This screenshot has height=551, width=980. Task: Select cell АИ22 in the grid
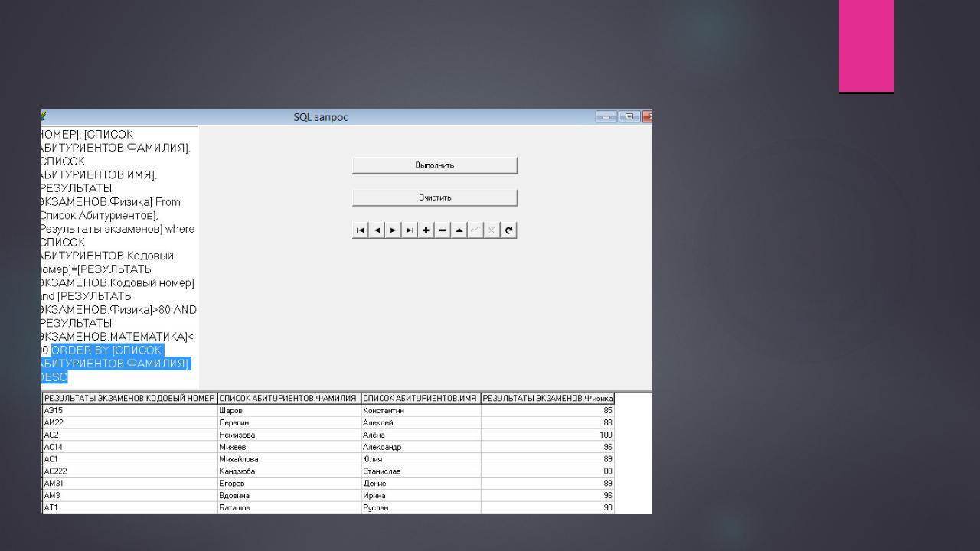[x=129, y=422]
